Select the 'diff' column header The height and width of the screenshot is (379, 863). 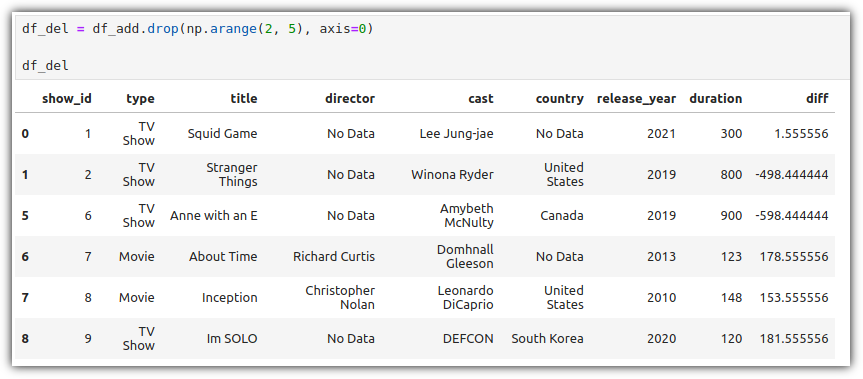(x=817, y=99)
